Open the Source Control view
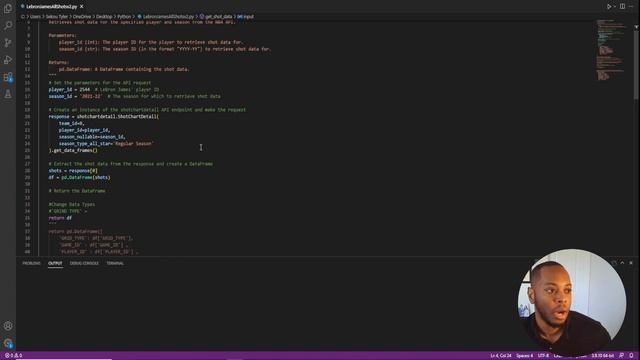640x360 pixels. coord(8,42)
